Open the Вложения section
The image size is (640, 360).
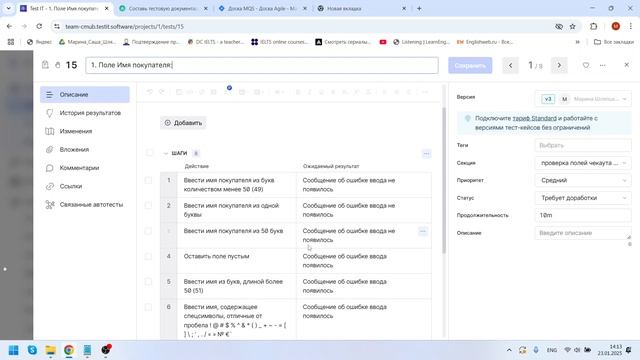[85, 150]
